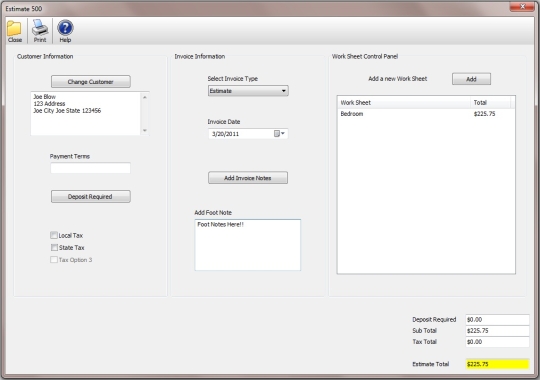The height and width of the screenshot is (380, 540).
Task: Click the Payment Terms input field
Action: point(91,168)
